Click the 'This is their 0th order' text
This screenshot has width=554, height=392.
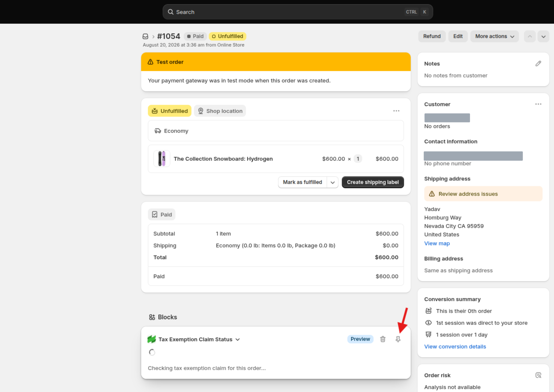click(x=464, y=311)
